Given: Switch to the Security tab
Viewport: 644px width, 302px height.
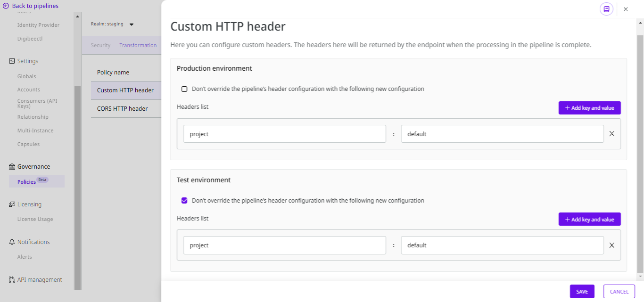Looking at the screenshot, I should (100, 46).
